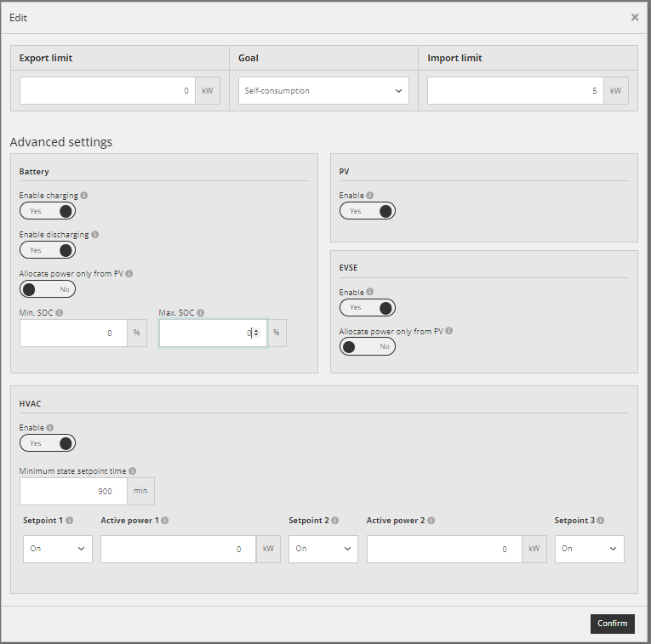
Task: Click the Export limit kW unit label
Action: 208,90
